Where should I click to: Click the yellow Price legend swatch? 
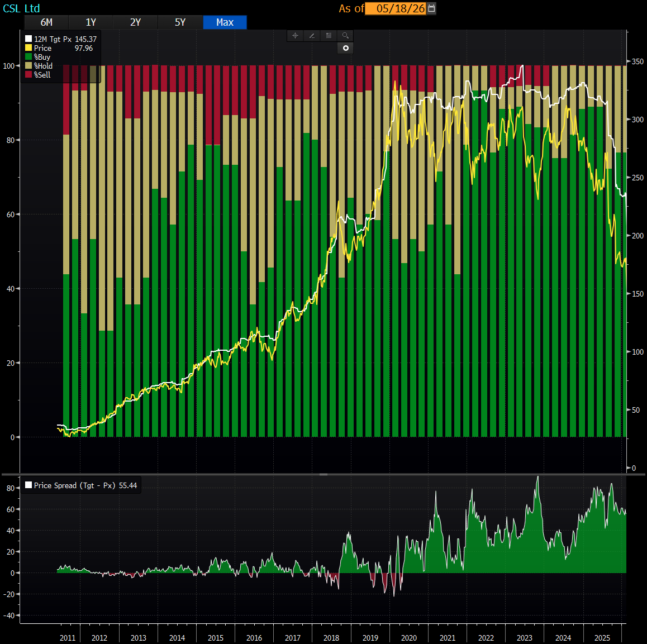28,48
